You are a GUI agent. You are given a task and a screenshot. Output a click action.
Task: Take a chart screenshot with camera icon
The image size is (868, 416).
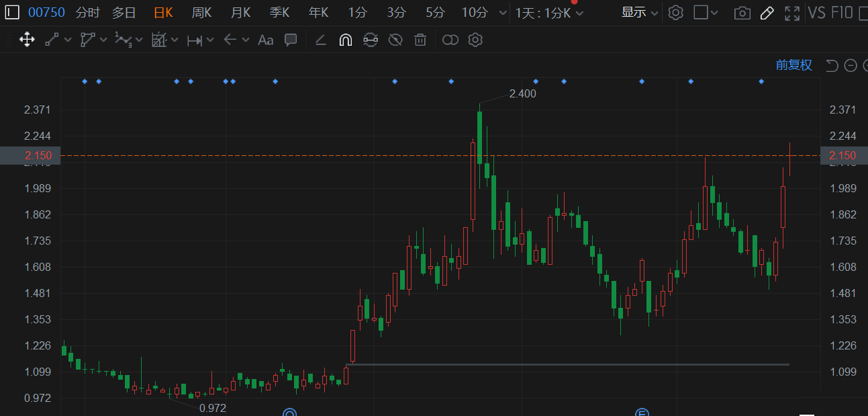click(742, 13)
